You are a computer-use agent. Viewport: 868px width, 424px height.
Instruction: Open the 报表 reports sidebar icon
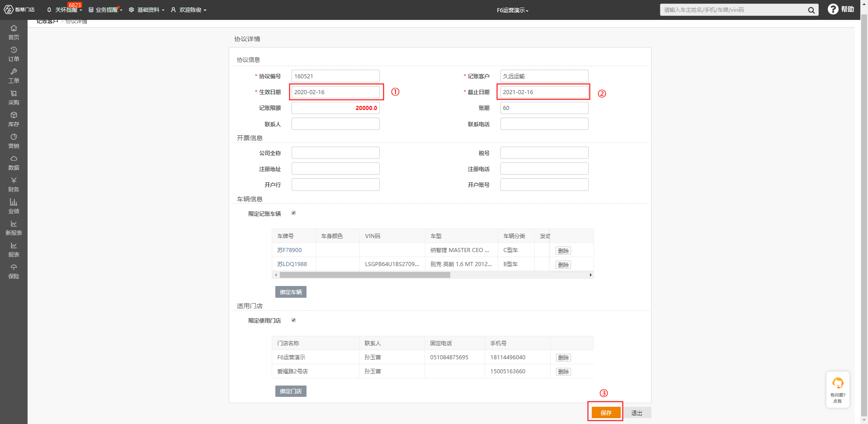tap(14, 249)
